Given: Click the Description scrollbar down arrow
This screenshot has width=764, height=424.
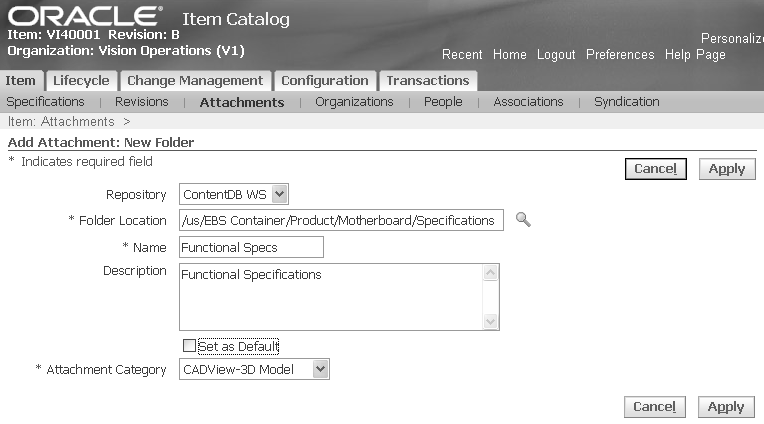Looking at the screenshot, I should 490,321.
